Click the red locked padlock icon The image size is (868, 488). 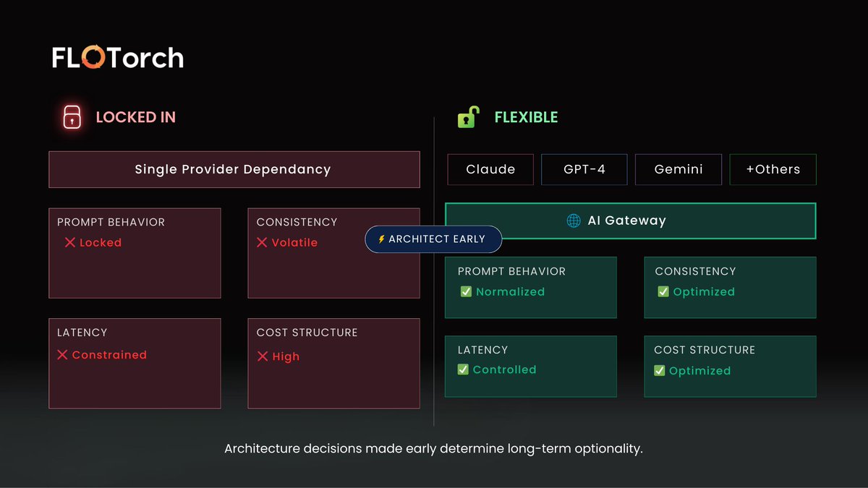point(72,117)
